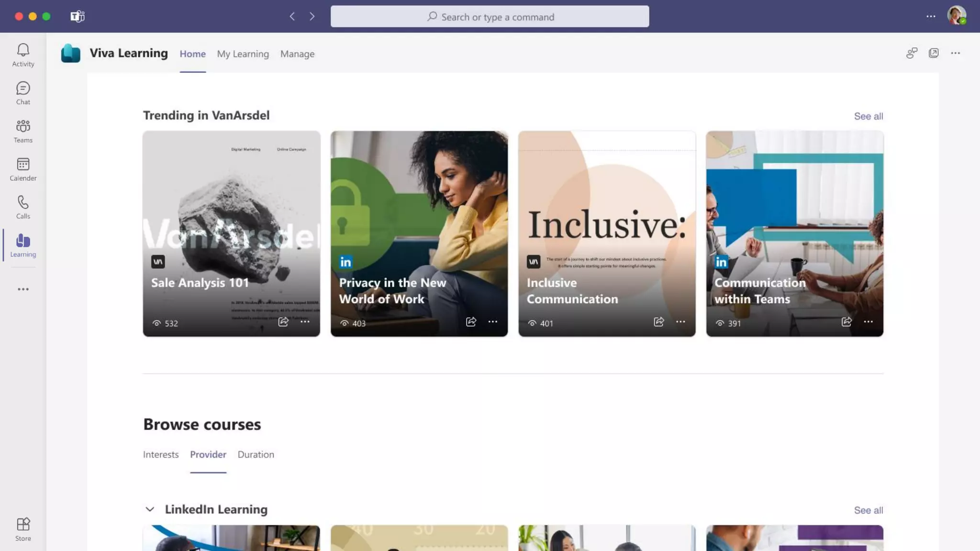Image resolution: width=980 pixels, height=551 pixels.
Task: Show more apps ellipsis in sidebar
Action: click(x=23, y=289)
